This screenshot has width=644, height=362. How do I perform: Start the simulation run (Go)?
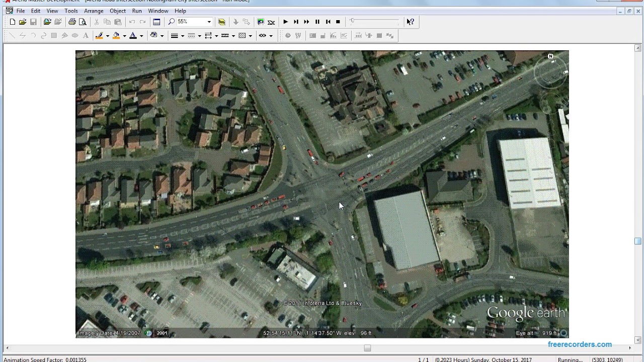285,22
